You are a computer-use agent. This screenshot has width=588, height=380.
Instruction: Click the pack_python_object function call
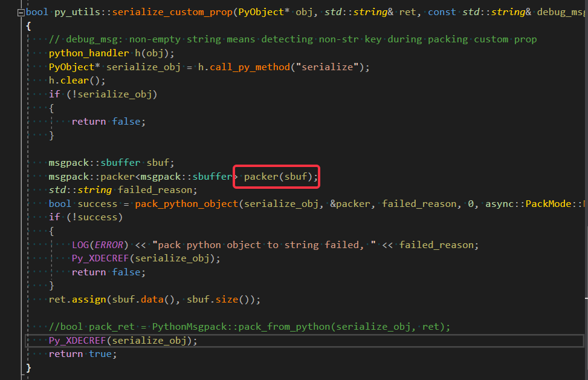(x=186, y=204)
